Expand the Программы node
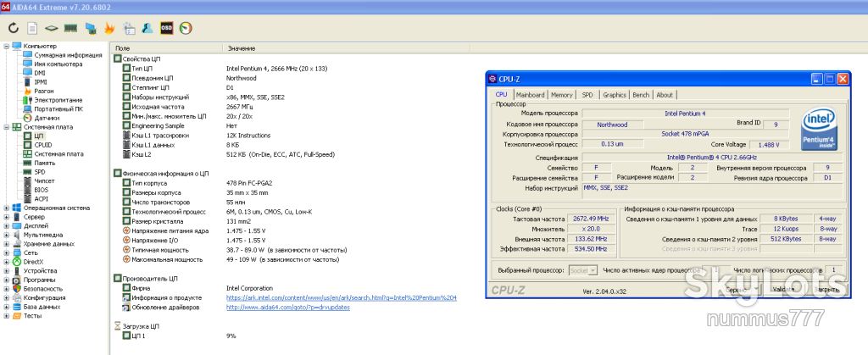 coord(6,280)
